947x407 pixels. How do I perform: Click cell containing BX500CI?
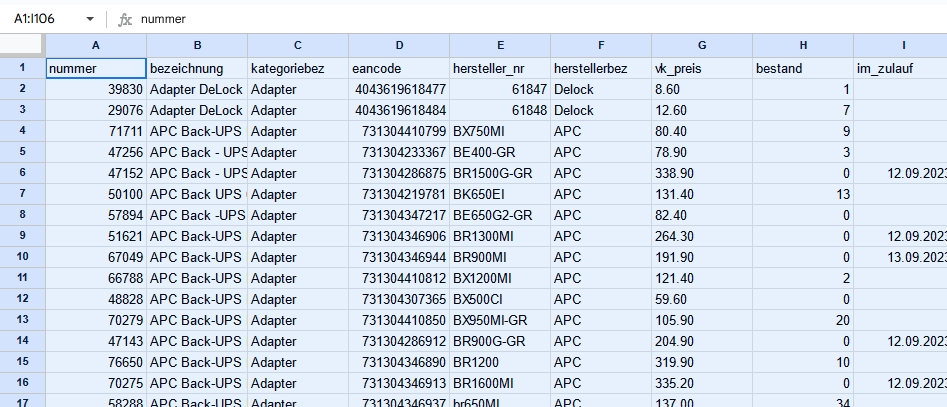click(499, 300)
